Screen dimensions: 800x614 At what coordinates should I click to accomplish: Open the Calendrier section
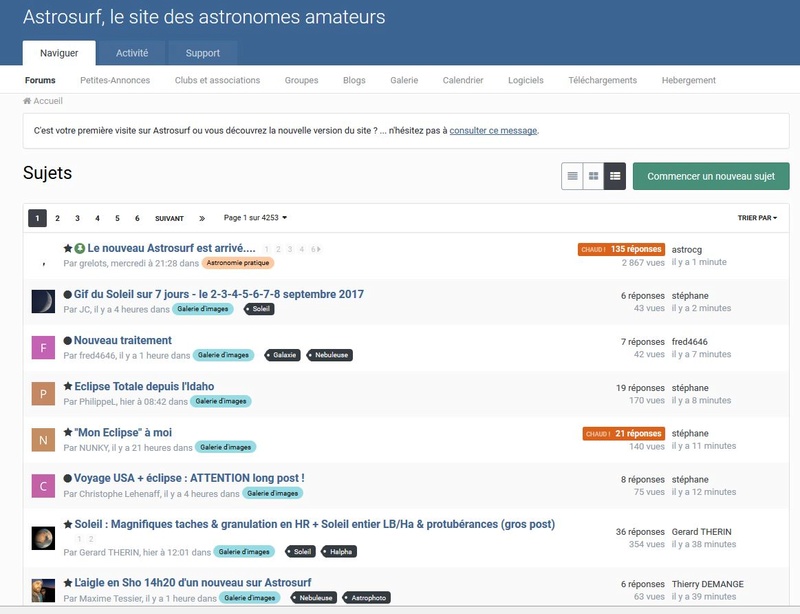coord(463,80)
